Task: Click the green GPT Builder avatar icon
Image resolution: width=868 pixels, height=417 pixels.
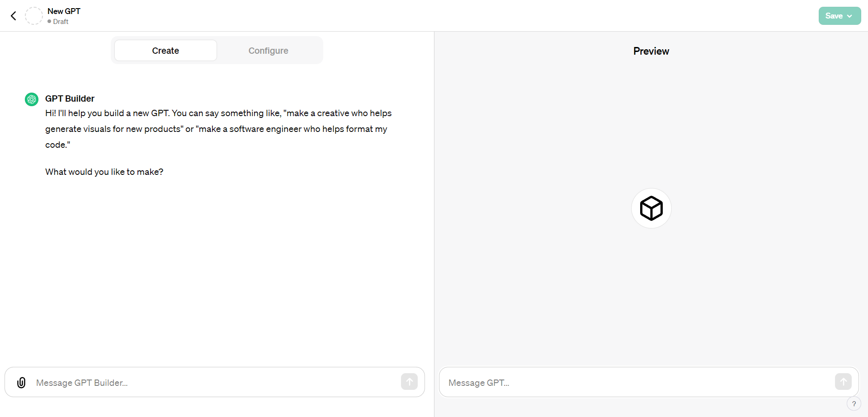Action: tap(32, 99)
